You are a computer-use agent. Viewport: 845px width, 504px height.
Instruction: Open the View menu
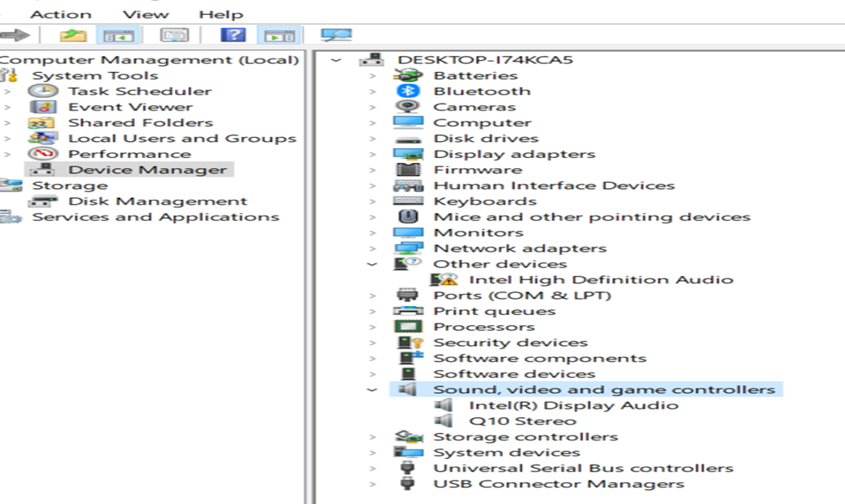click(144, 14)
